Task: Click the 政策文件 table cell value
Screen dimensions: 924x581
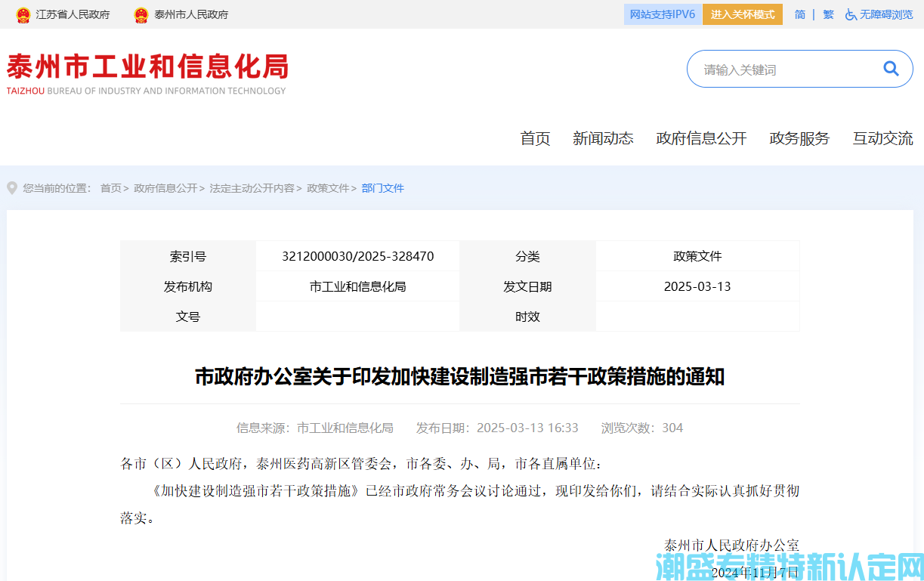Action: [697, 256]
